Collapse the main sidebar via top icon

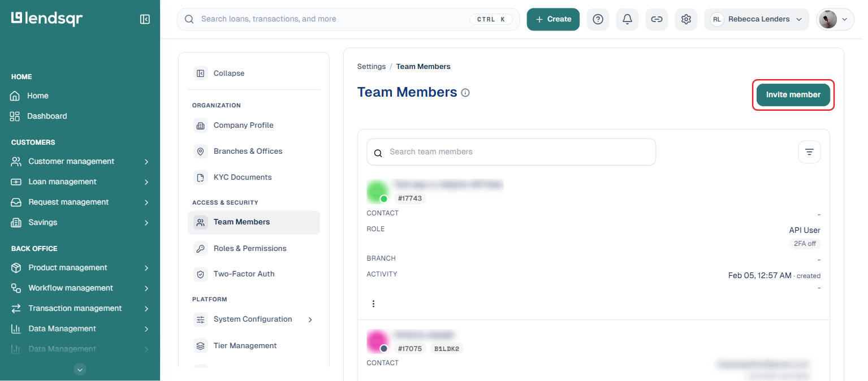point(145,19)
